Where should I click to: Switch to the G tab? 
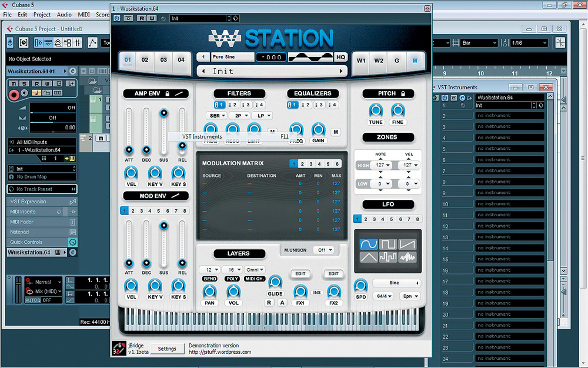tap(397, 61)
